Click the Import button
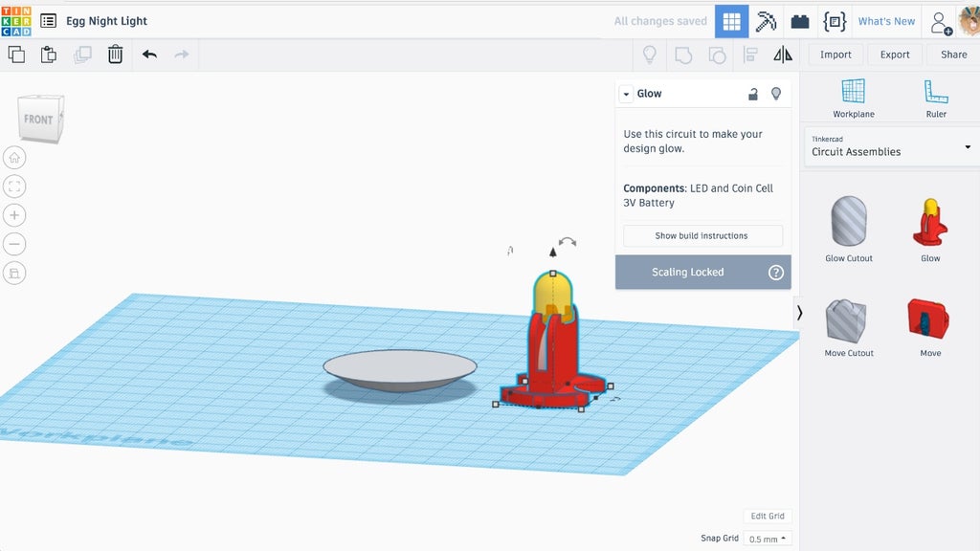The image size is (980, 551). coord(835,55)
